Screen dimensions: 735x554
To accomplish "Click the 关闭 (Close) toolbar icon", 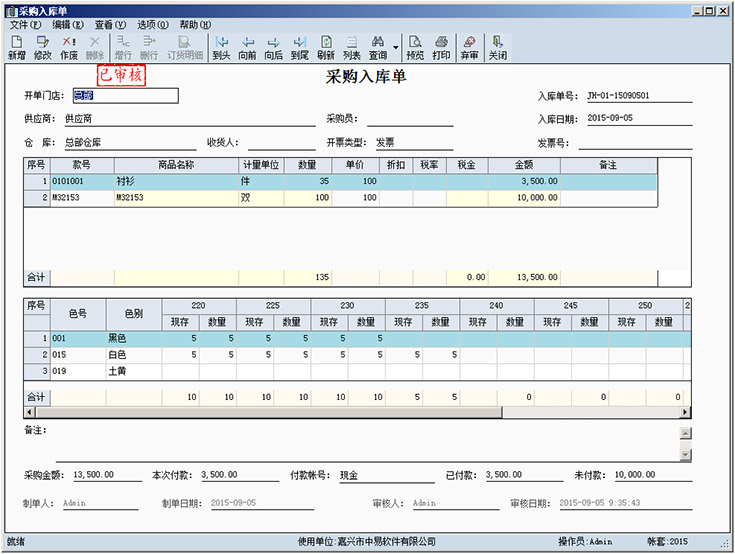I will (498, 48).
